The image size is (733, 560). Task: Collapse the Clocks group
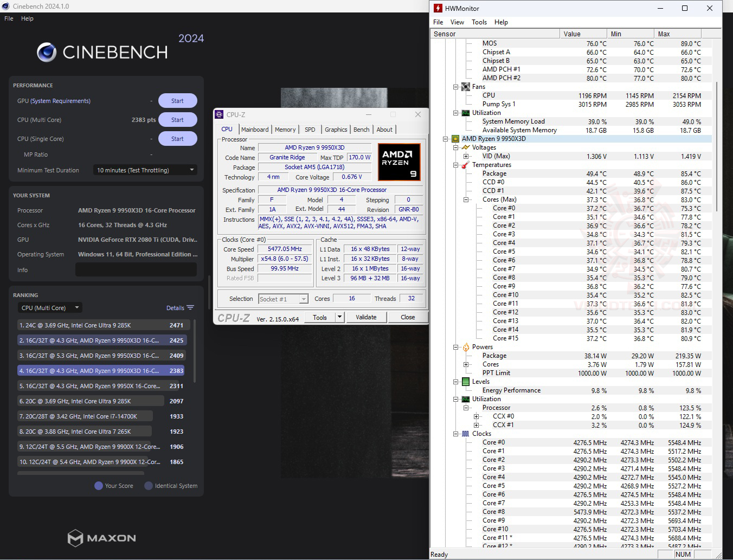coord(456,434)
